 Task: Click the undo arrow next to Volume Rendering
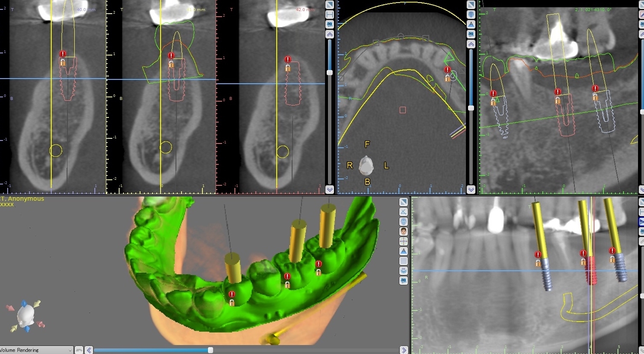coord(79,350)
